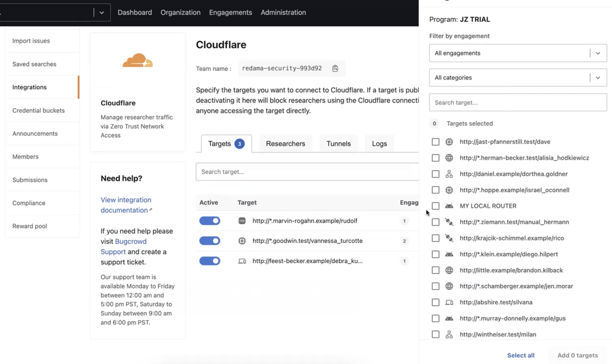Check the herman-becker.test/alisia_hodkiewicz checkbox
The width and height of the screenshot is (612, 364).
point(435,158)
